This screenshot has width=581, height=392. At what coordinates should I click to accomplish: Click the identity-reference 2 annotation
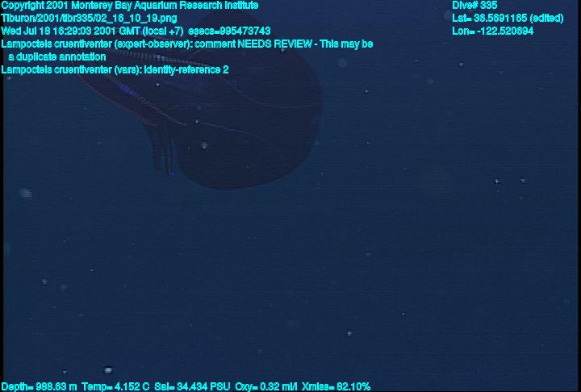point(186,69)
